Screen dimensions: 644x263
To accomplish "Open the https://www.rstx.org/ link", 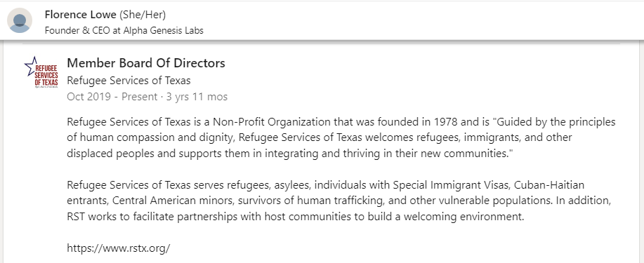I will click(118, 248).
